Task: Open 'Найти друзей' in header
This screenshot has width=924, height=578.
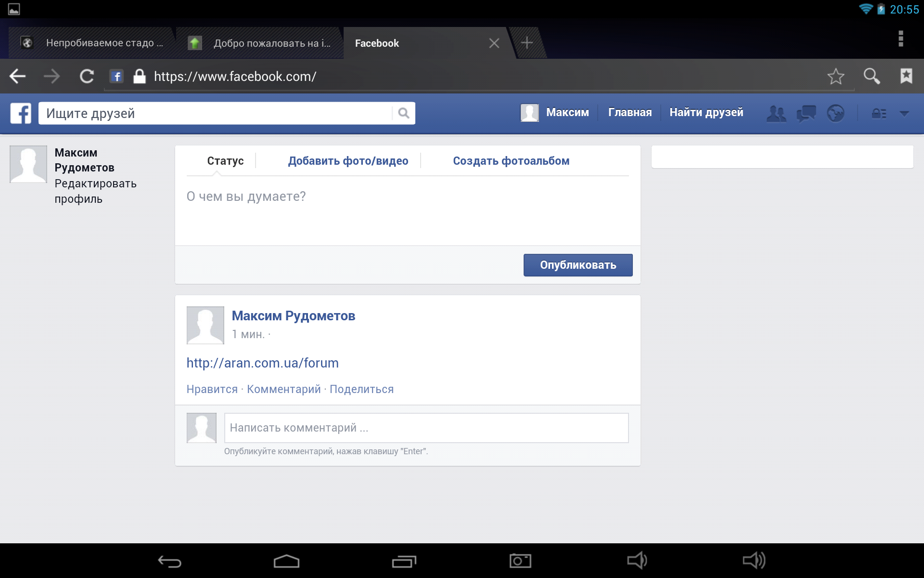Action: pos(706,112)
